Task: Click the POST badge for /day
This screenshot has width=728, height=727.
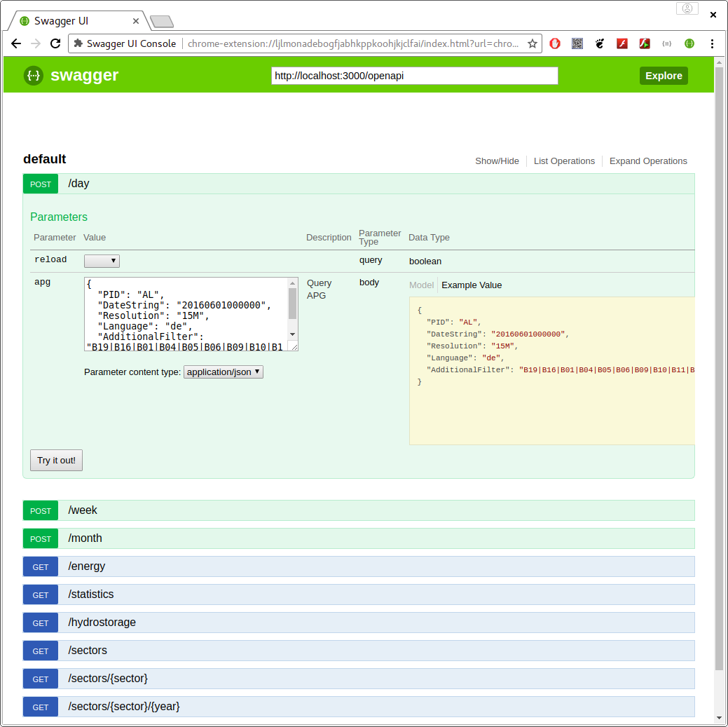Action: [41, 184]
